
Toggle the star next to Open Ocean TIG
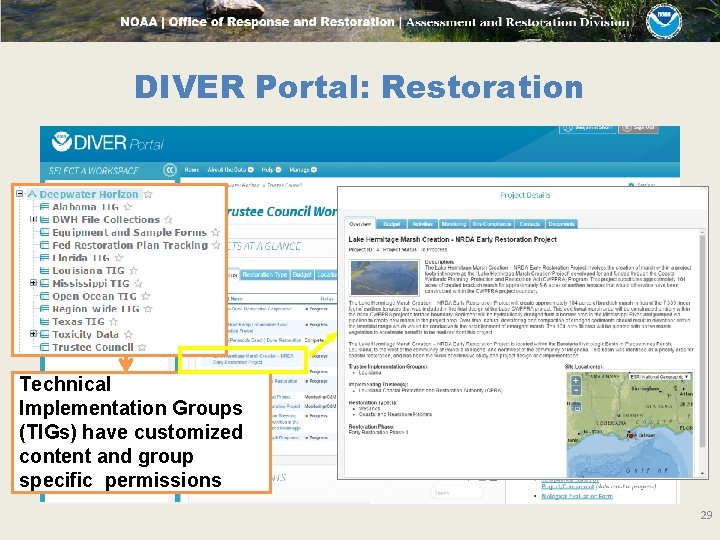146,296
